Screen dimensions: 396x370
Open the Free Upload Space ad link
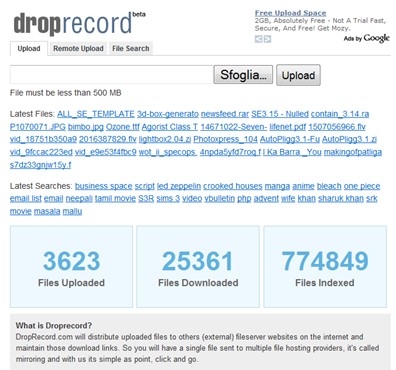tap(290, 13)
